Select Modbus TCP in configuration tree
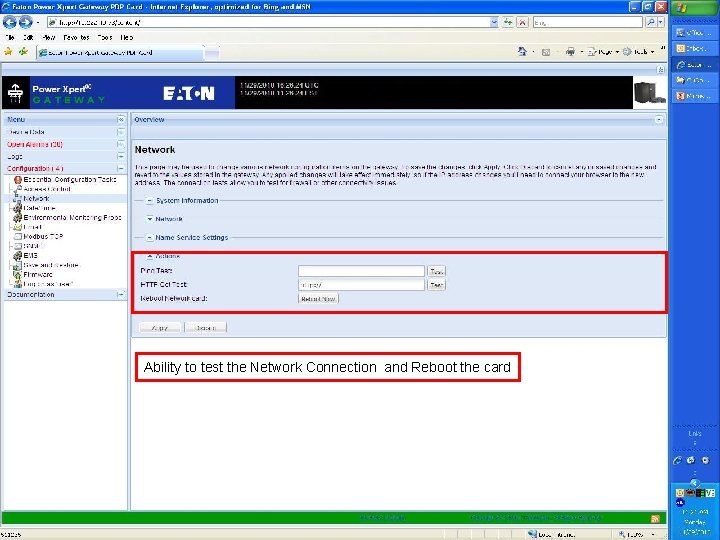This screenshot has height=540, width=720. tap(43, 236)
